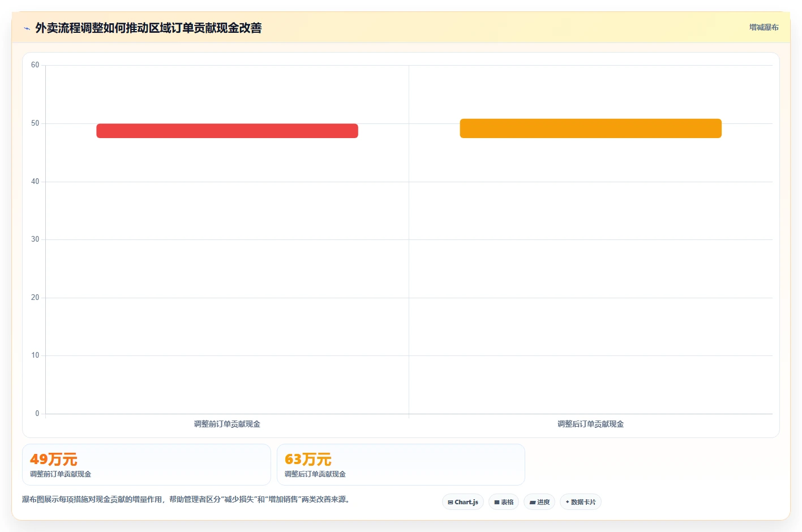Click y-axis value 0

[x=37, y=414]
